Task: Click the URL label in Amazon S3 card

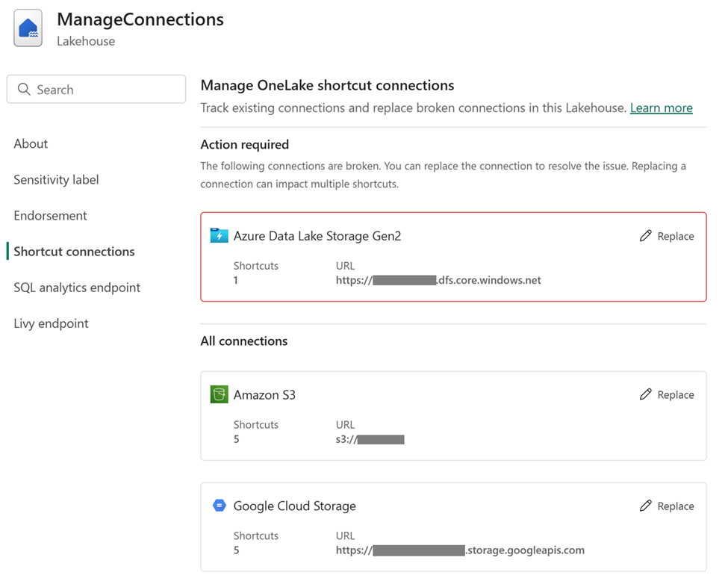Action: click(345, 425)
